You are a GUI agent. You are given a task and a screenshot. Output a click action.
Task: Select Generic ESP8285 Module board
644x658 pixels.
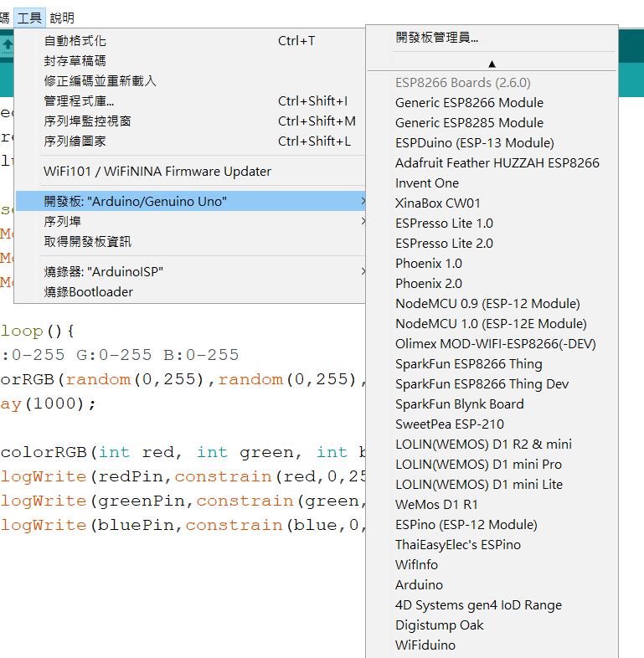[x=492, y=123]
